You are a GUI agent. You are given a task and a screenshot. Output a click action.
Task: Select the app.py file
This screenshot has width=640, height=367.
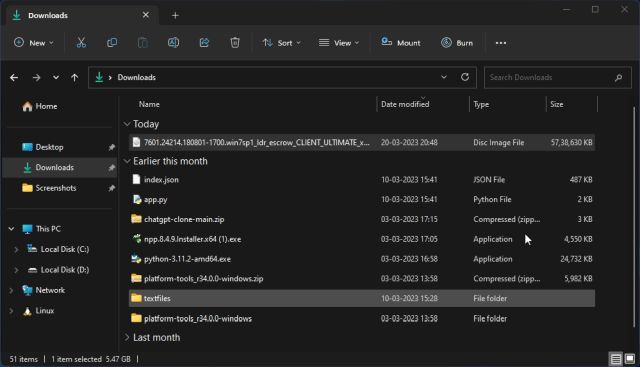pos(362,199)
